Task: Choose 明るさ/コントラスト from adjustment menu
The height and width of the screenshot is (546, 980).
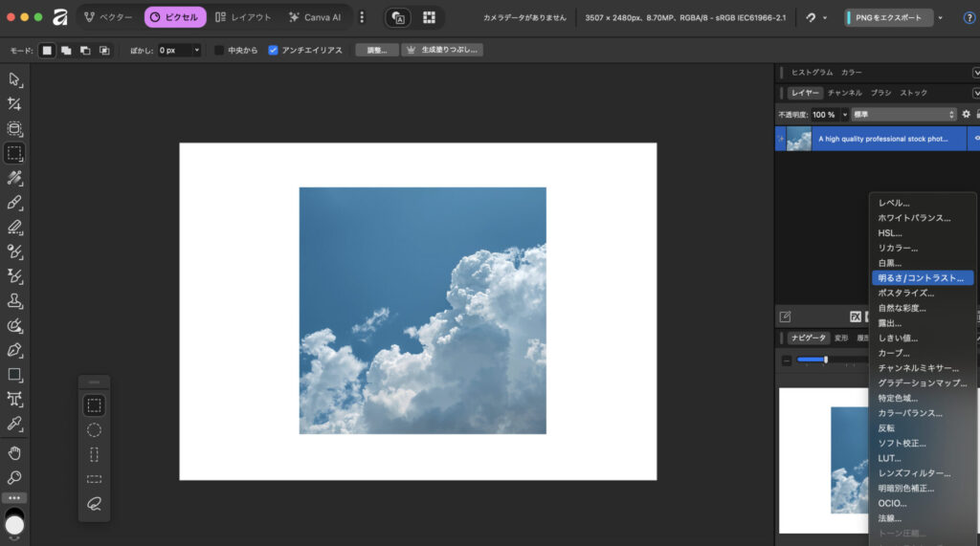Action: coord(921,278)
